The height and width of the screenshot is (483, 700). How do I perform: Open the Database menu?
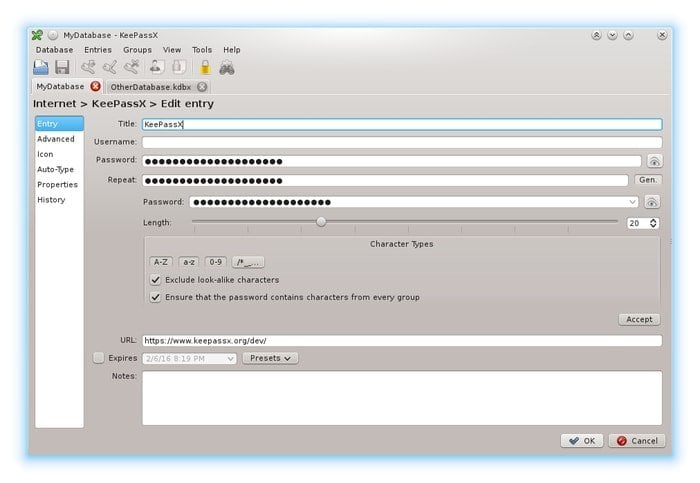click(x=54, y=50)
